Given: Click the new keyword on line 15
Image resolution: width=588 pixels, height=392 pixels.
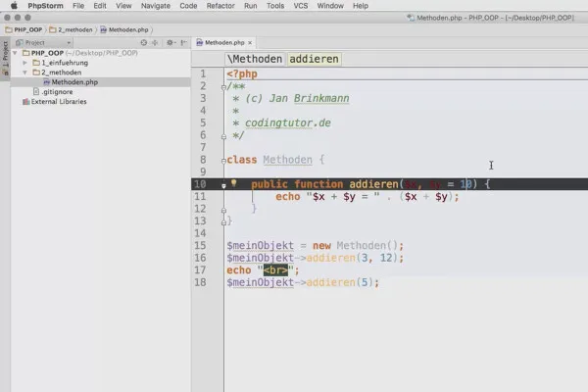Looking at the screenshot, I should click(x=321, y=245).
